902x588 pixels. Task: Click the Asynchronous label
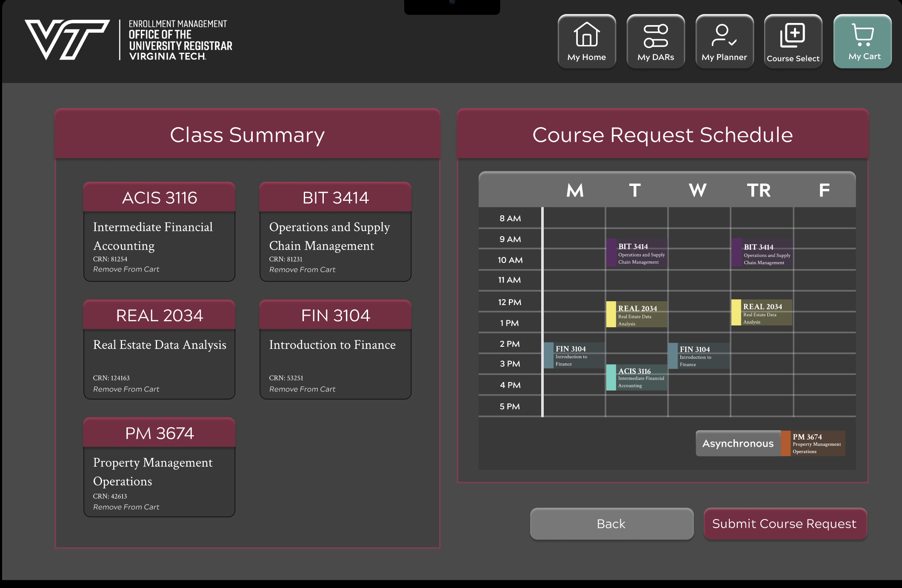pos(738,443)
